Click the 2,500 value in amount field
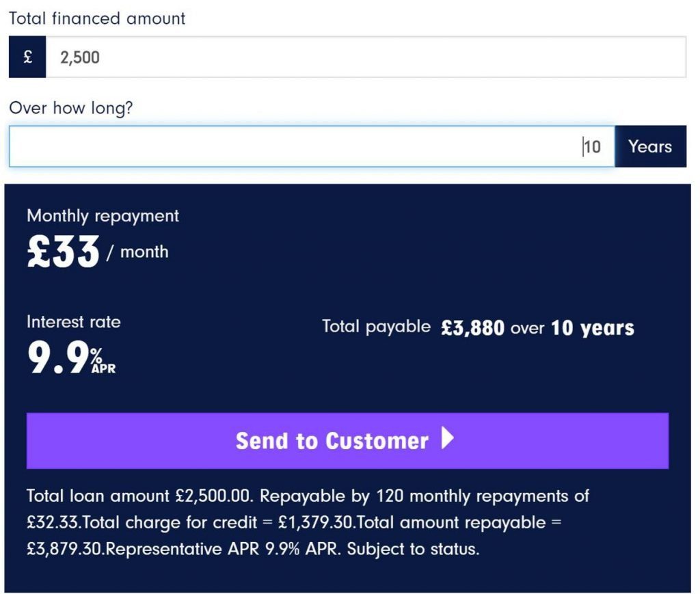The width and height of the screenshot is (700, 594). pos(80,57)
